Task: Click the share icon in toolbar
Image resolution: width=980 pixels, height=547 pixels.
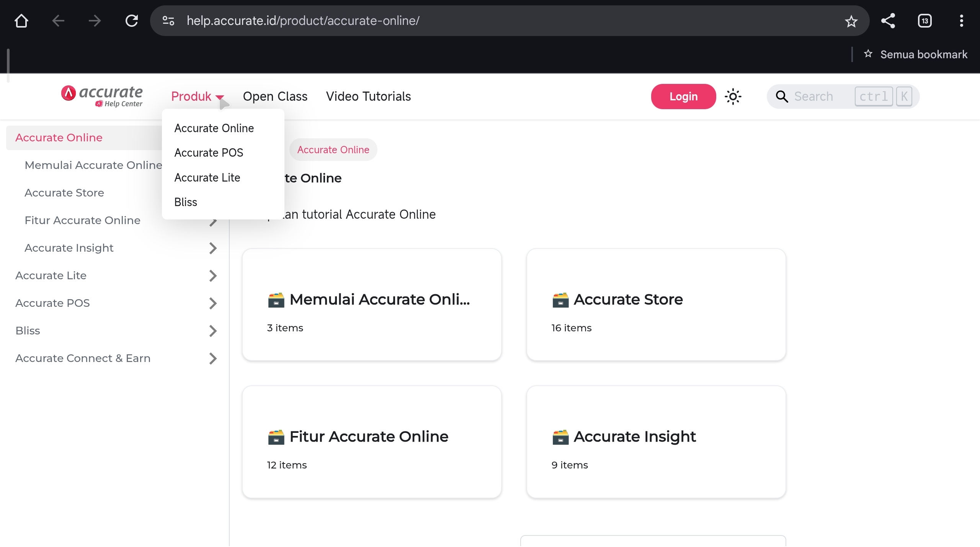Action: [888, 21]
